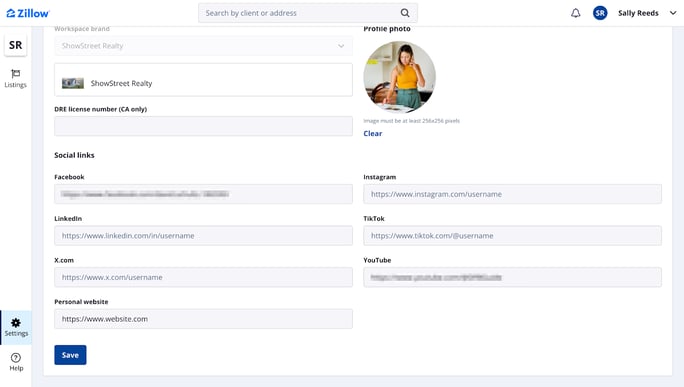Click the TikTok link field

512,236
